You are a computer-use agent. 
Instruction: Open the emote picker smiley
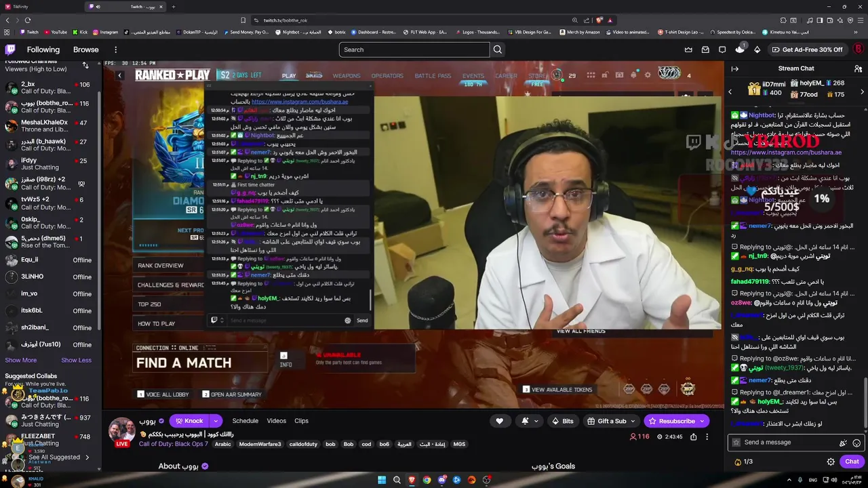(856, 443)
